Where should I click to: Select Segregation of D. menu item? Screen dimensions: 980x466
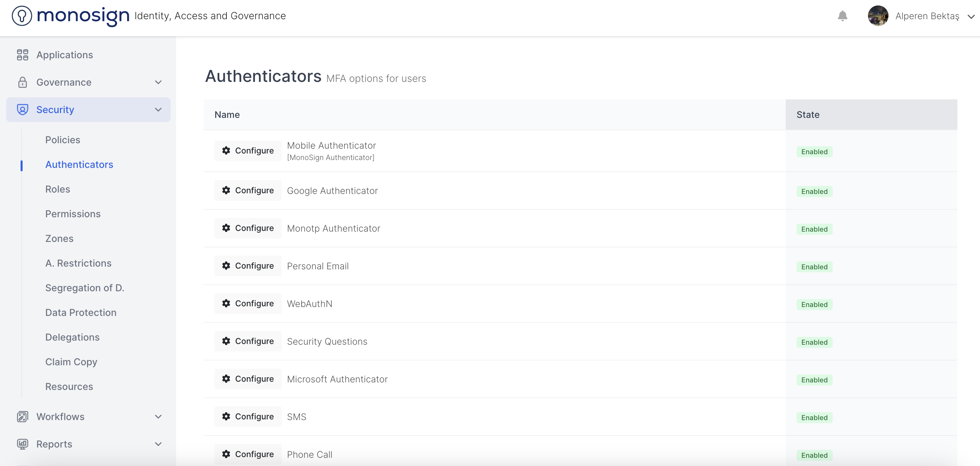pos(84,287)
